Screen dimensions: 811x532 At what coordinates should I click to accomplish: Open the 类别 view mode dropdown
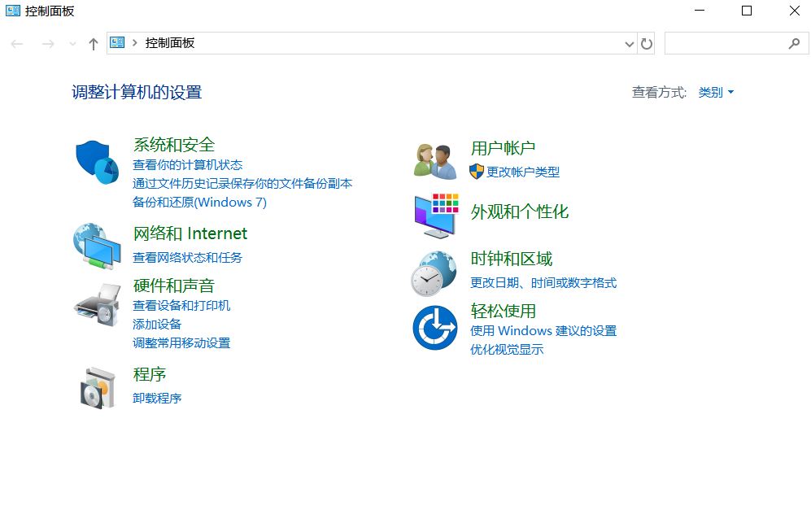click(716, 93)
